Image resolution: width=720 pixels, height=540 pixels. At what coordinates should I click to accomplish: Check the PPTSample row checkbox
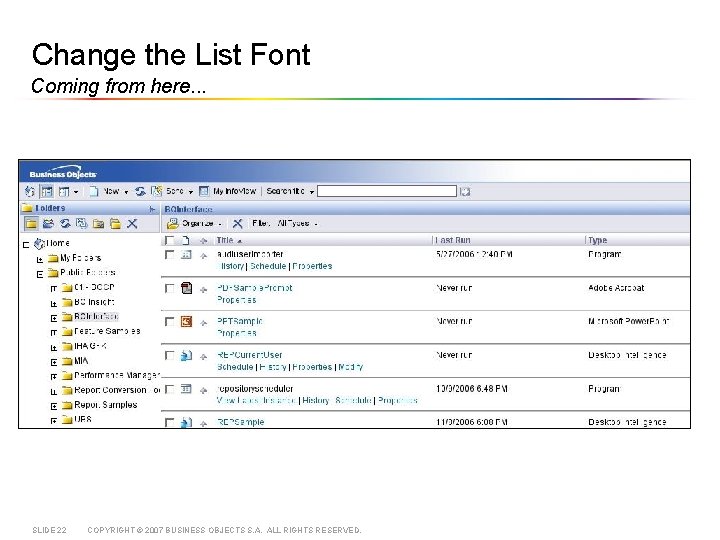169,322
